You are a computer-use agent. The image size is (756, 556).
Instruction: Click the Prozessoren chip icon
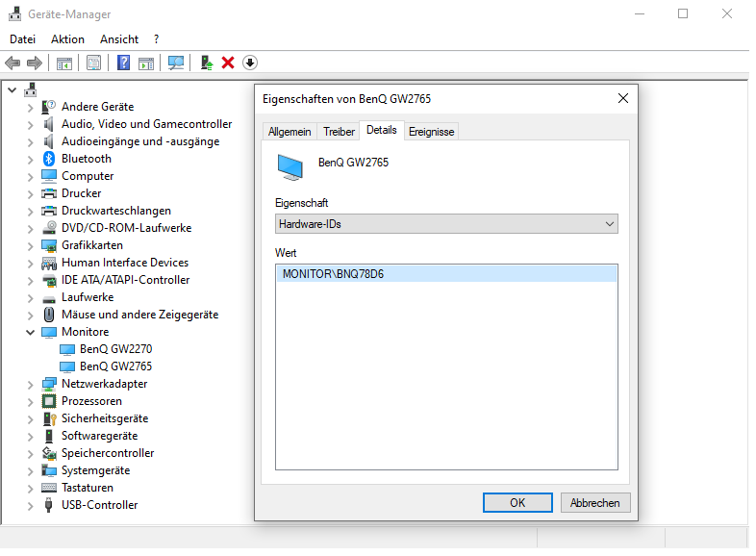pos(49,401)
